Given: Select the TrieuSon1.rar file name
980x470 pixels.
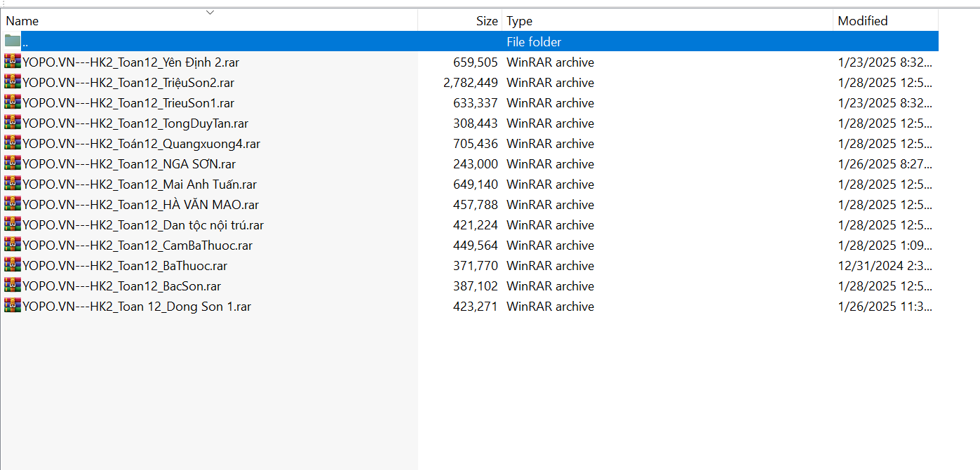Looking at the screenshot, I should tap(128, 103).
